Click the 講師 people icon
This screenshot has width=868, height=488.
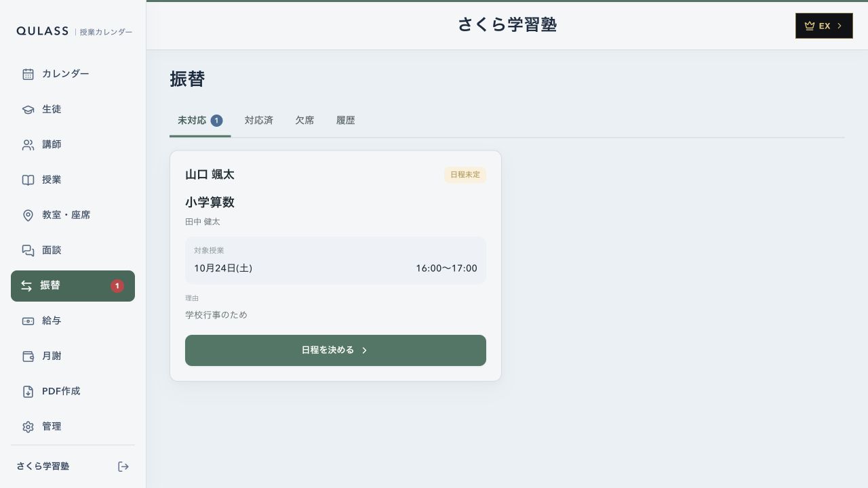pyautogui.click(x=28, y=144)
